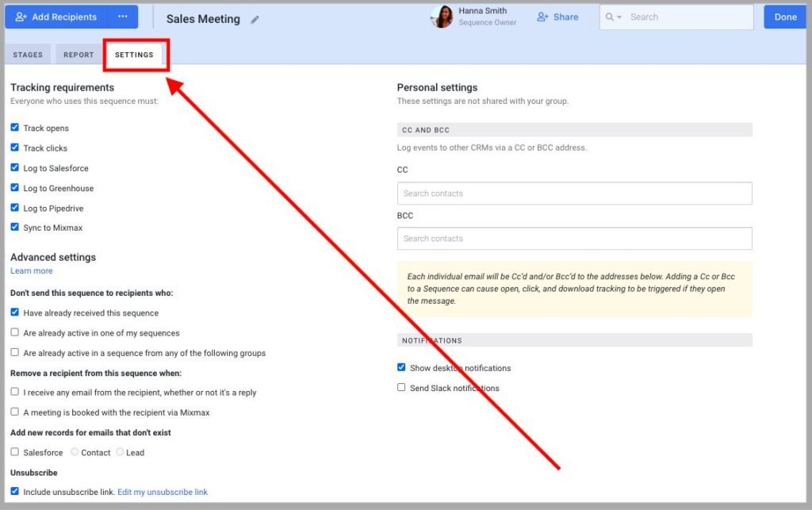Switch to the Stages tab

[28, 55]
